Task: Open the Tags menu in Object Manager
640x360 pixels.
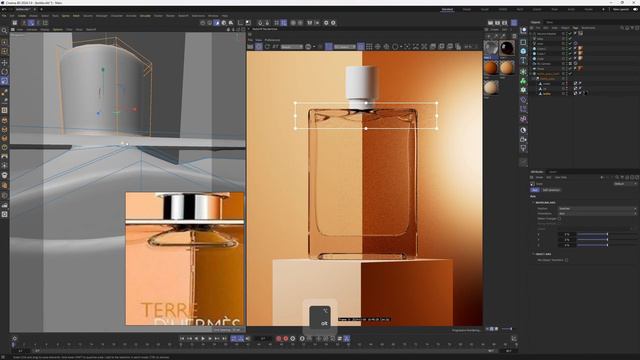Action: point(575,28)
